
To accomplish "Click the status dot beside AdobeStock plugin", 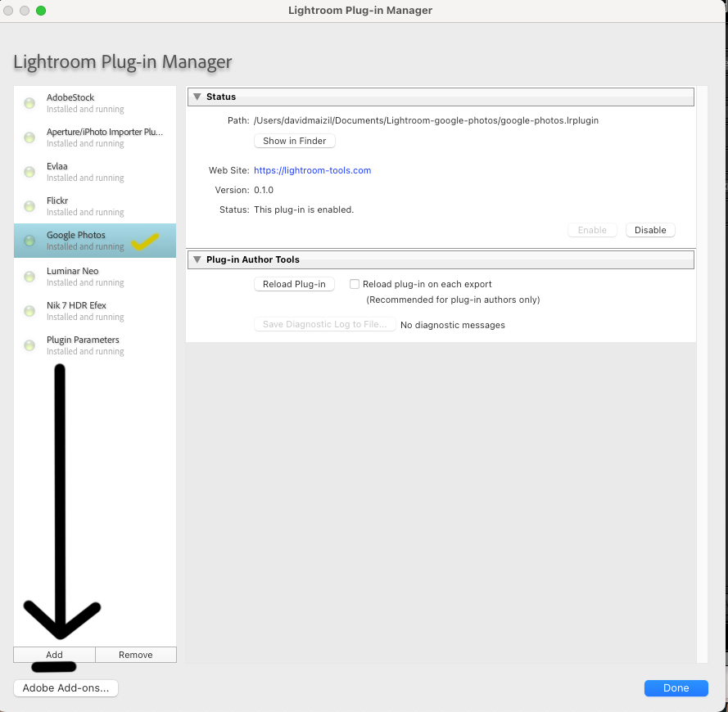I will point(29,103).
